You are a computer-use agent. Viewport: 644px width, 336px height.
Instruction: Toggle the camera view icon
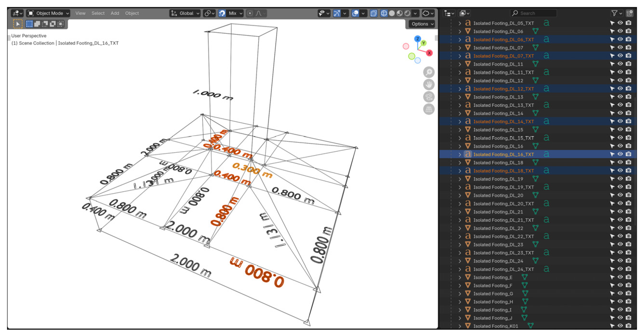click(x=429, y=97)
